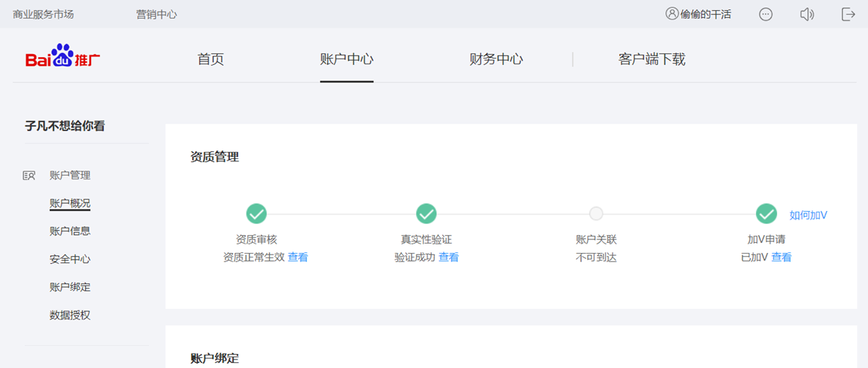
Task: Click the 账户绑定 section heading in the main panel
Action: pyautogui.click(x=215, y=359)
